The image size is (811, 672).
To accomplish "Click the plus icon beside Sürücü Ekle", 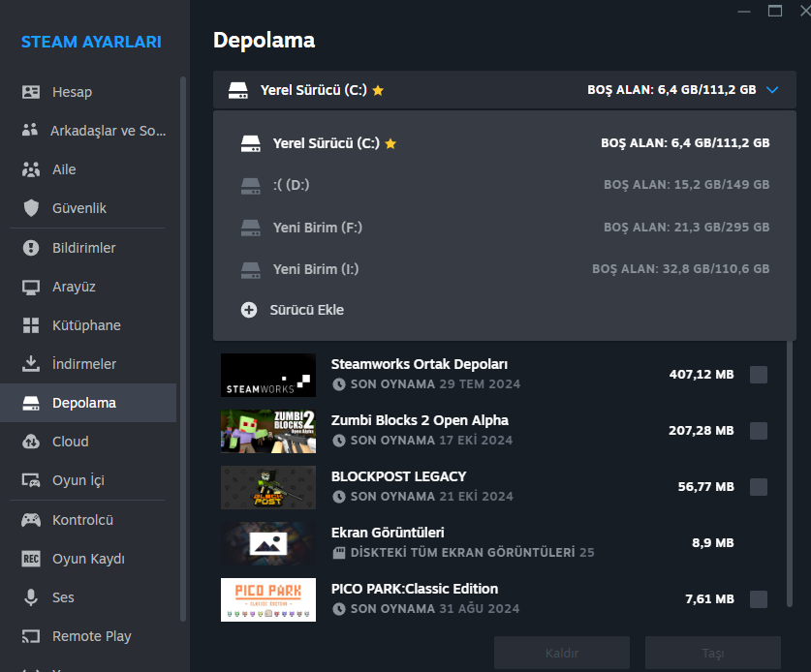I will pyautogui.click(x=249, y=310).
